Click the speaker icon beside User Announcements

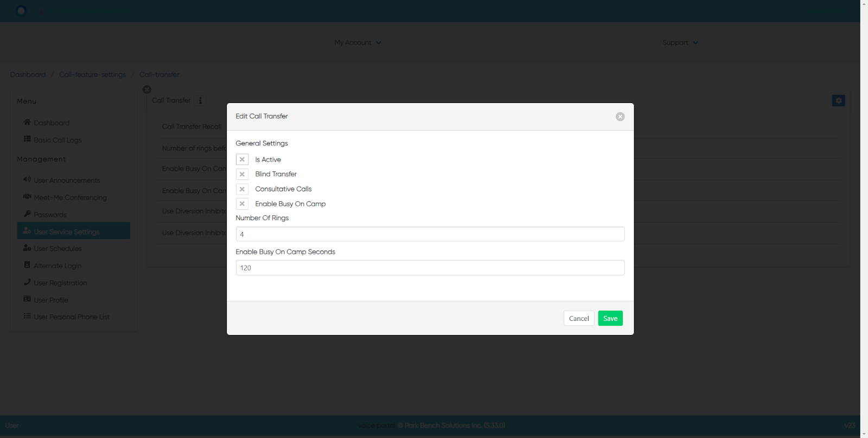click(27, 179)
